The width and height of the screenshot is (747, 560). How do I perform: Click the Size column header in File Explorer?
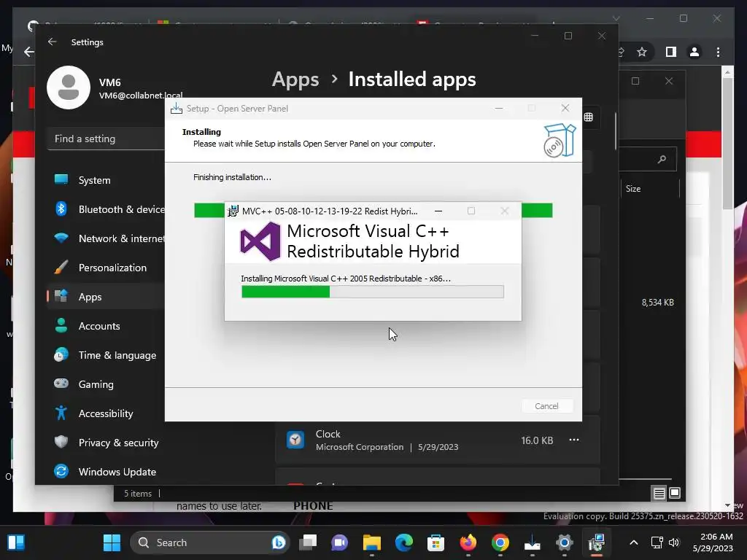tap(633, 189)
